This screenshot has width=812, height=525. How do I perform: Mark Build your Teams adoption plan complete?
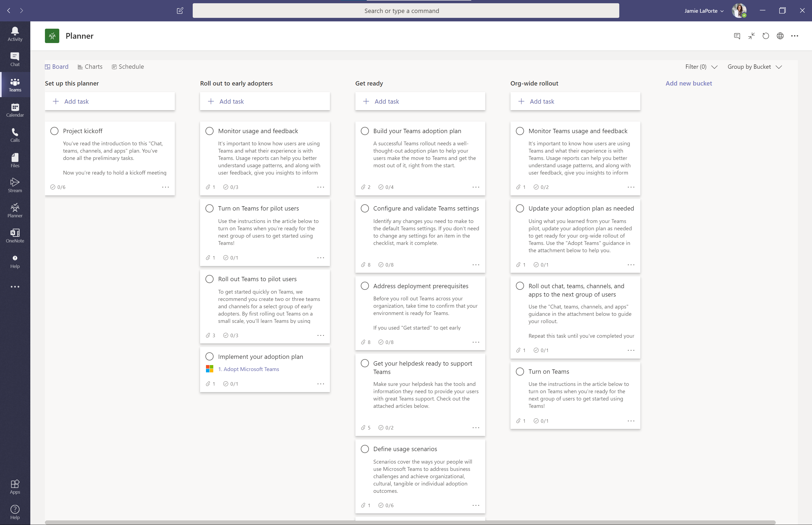tap(365, 131)
